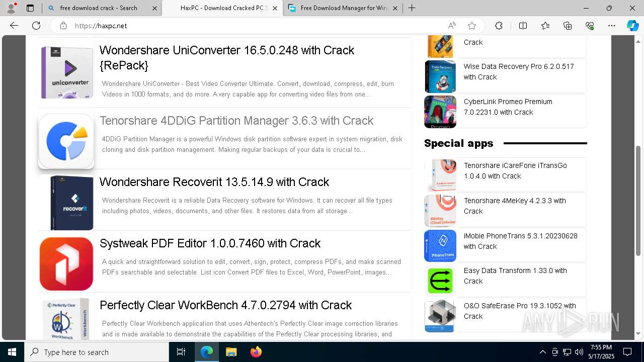644x362 pixels.
Task: Click the taskbar 'Type here to search' box
Action: coord(97,352)
